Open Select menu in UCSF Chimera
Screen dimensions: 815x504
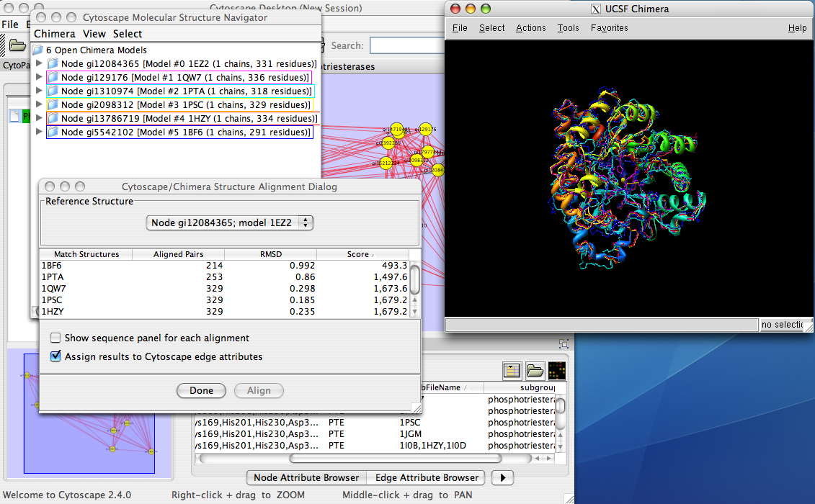491,28
